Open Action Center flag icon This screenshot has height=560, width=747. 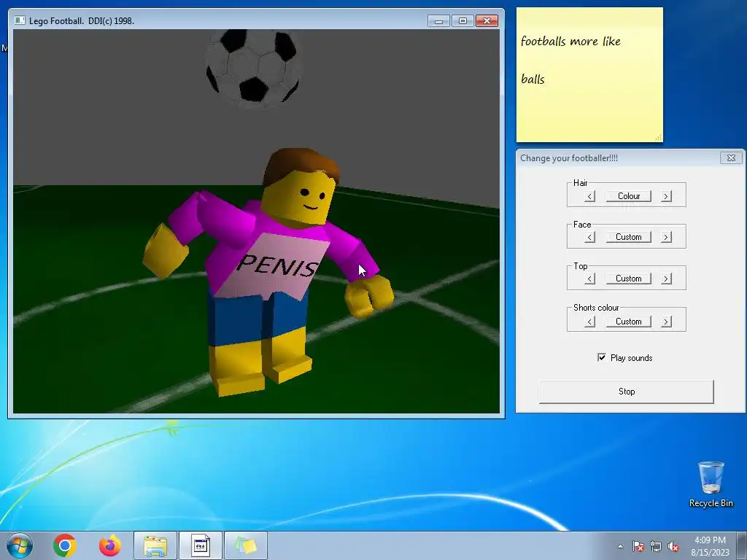pyautogui.click(x=638, y=546)
